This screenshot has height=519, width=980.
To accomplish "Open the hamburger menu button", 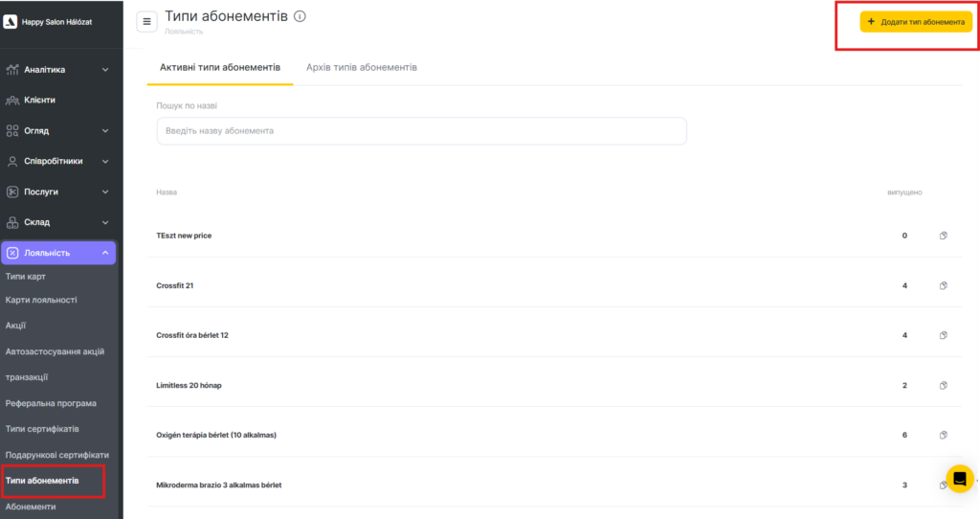I will [146, 21].
